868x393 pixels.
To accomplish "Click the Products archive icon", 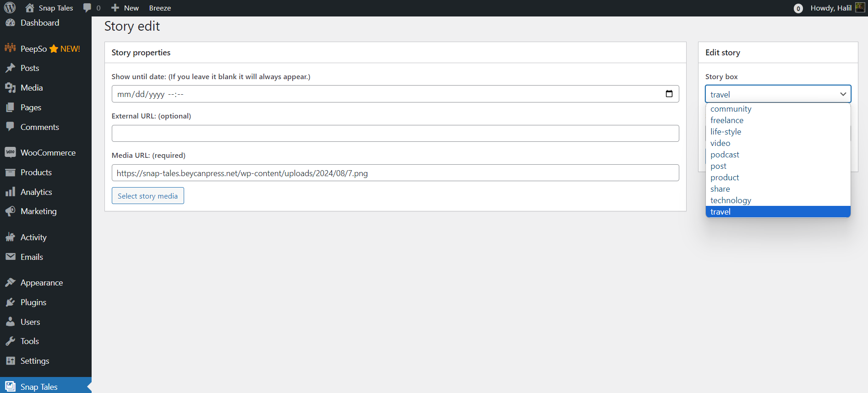I will point(10,172).
